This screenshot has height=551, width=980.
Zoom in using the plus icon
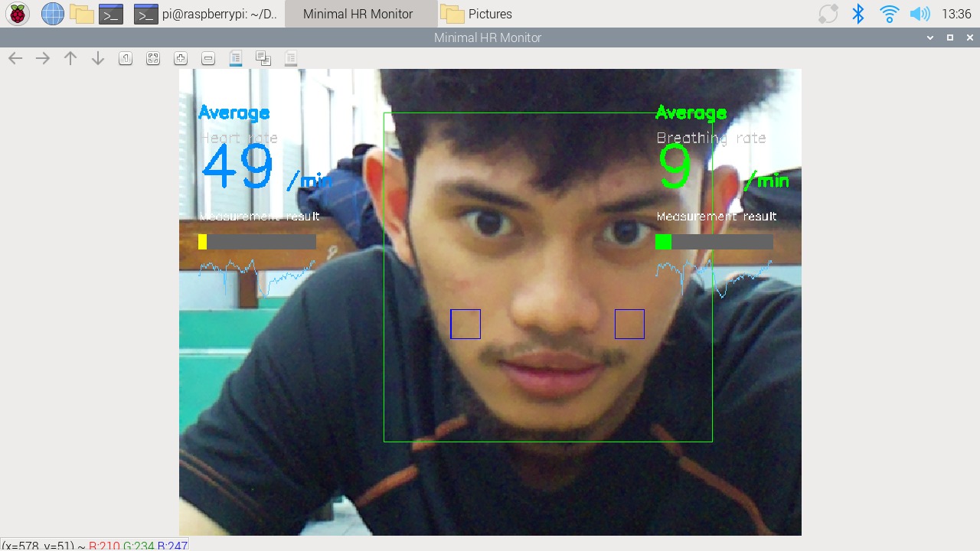click(x=181, y=58)
